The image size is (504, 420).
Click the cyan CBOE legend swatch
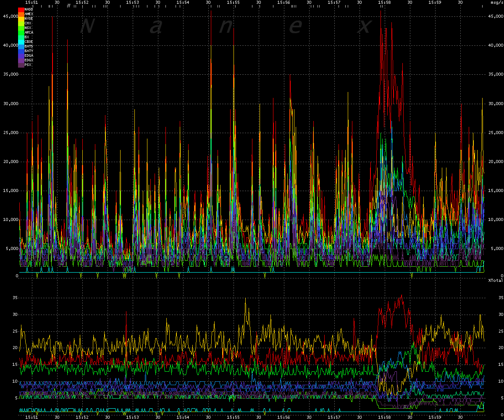point(21,42)
